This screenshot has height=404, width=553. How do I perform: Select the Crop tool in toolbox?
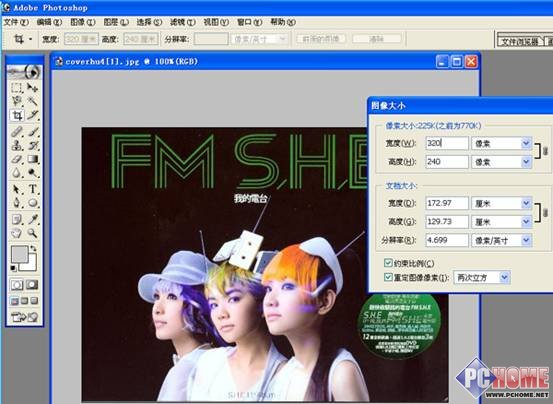click(17, 115)
